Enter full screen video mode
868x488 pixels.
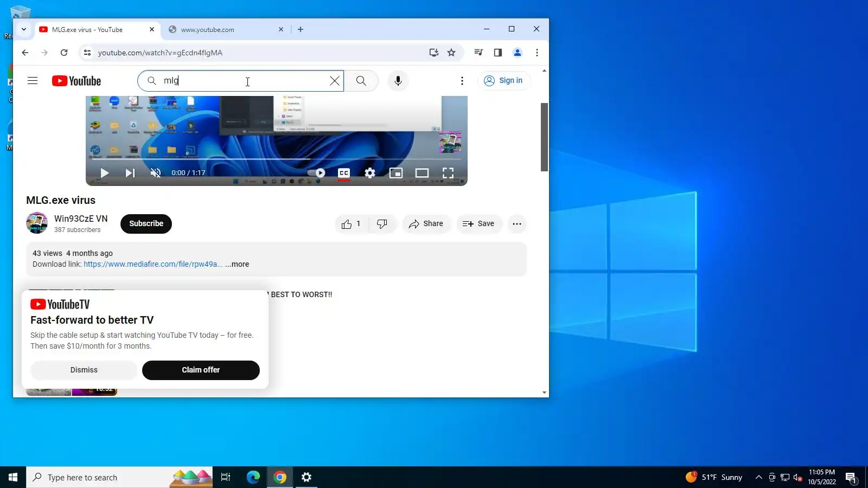[448, 173]
